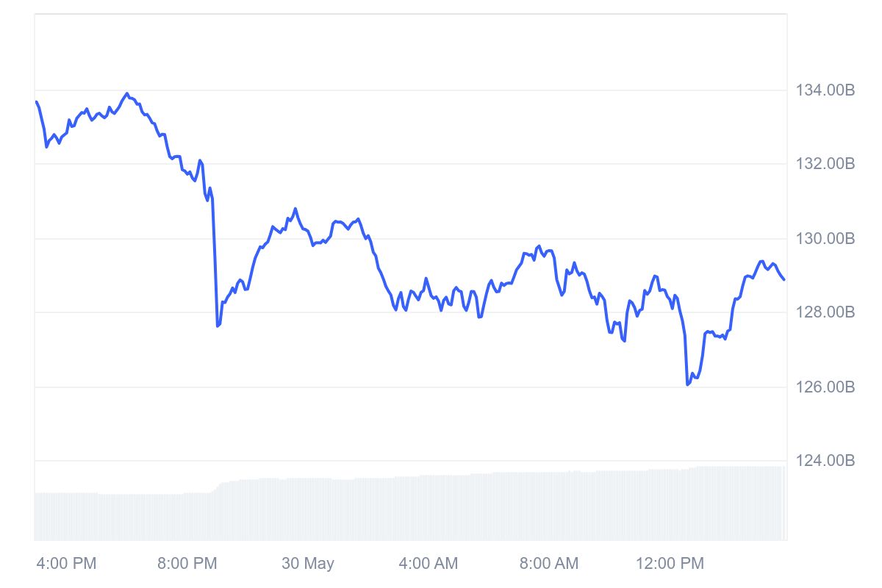Click the 4:00 PM time label
Viewport: 882px width, 588px height.
tap(66, 564)
